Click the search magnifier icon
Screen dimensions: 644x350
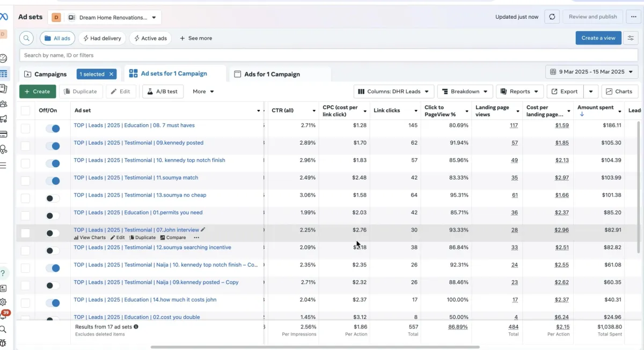point(26,38)
